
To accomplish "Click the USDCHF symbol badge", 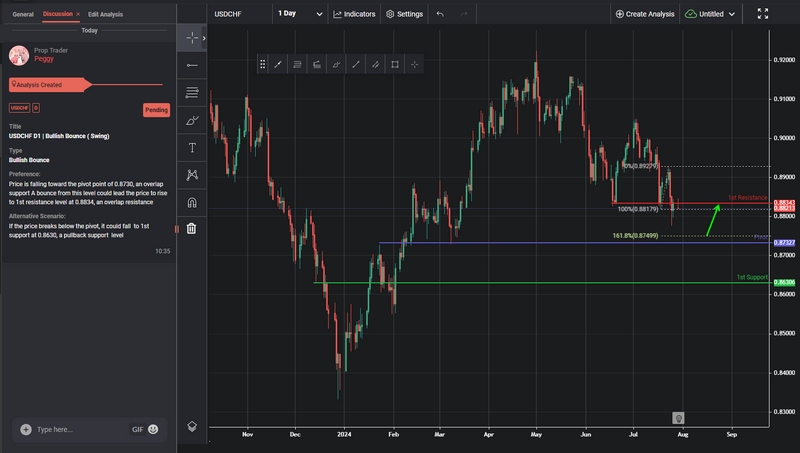I will tap(19, 108).
